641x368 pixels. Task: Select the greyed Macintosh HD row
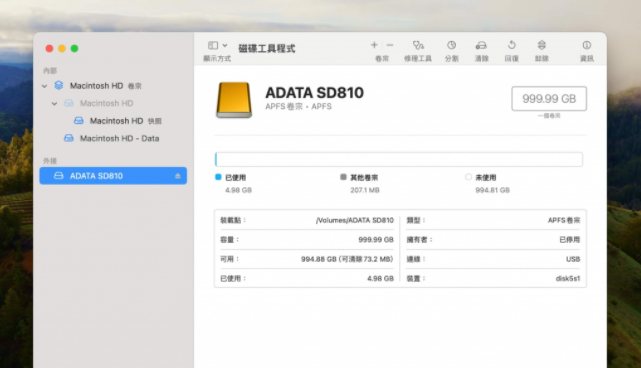[x=113, y=103]
